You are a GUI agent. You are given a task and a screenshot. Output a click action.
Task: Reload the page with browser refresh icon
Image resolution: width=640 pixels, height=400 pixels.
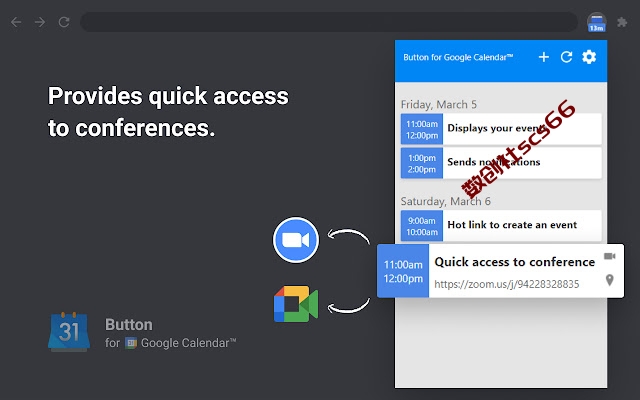64,22
